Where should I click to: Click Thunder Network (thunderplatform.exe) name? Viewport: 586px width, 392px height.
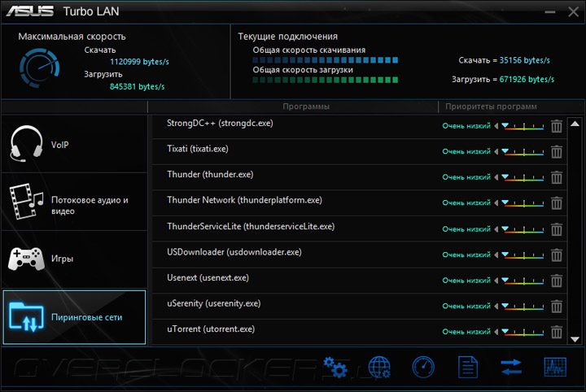[244, 200]
